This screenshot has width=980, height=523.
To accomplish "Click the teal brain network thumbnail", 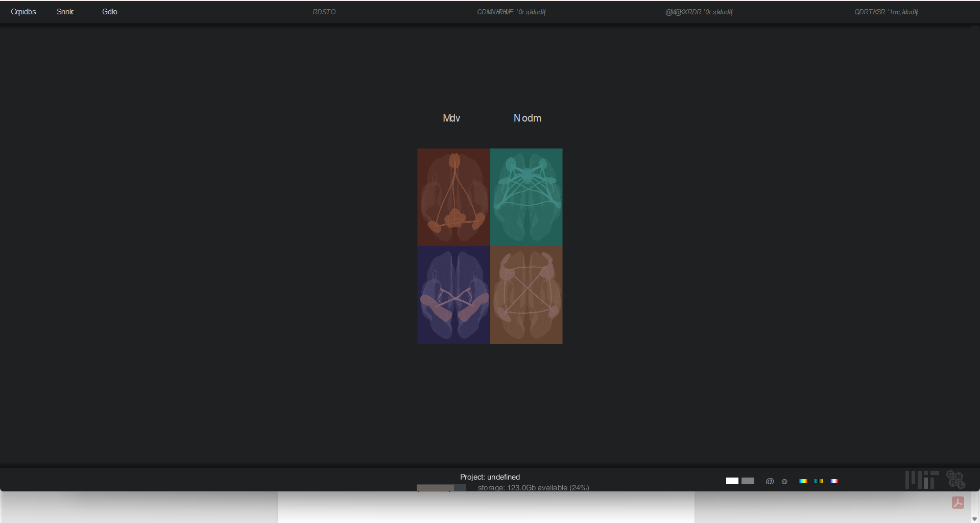I will [x=526, y=197].
